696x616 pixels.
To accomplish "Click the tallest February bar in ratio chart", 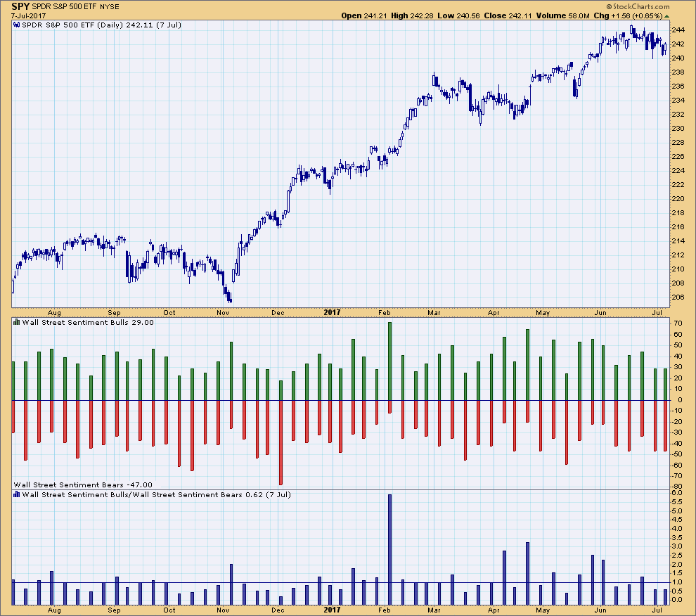I will pyautogui.click(x=389, y=549).
